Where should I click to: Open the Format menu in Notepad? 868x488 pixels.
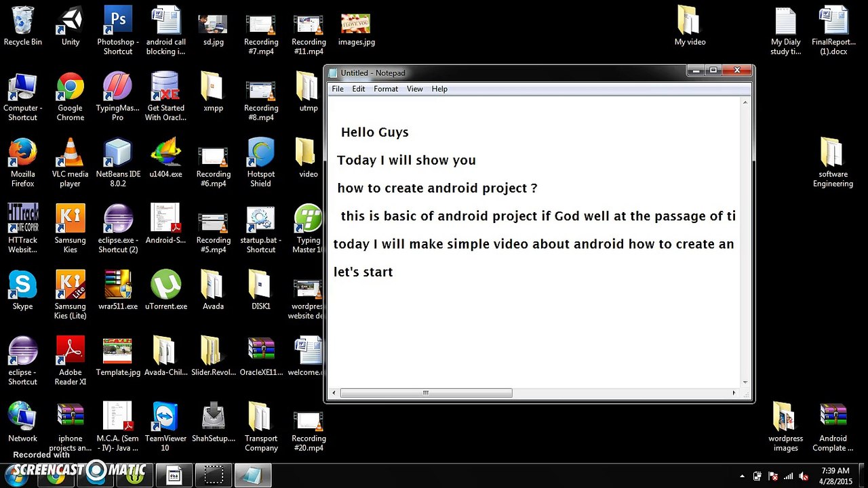click(x=386, y=89)
